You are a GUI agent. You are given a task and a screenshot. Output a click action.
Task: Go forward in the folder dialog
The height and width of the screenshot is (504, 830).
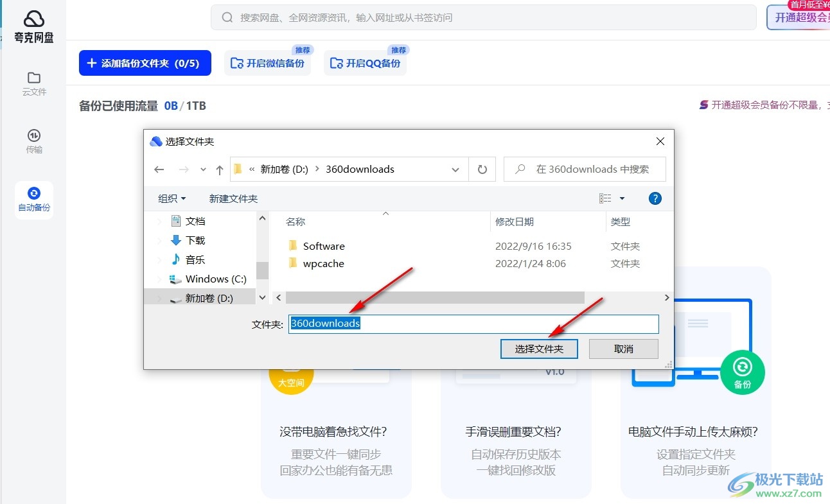pyautogui.click(x=184, y=169)
